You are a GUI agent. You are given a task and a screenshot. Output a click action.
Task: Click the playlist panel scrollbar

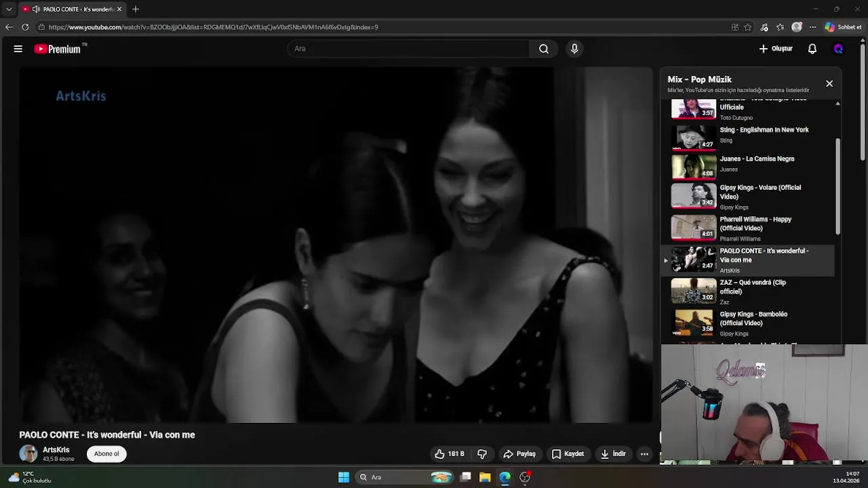coord(838,186)
